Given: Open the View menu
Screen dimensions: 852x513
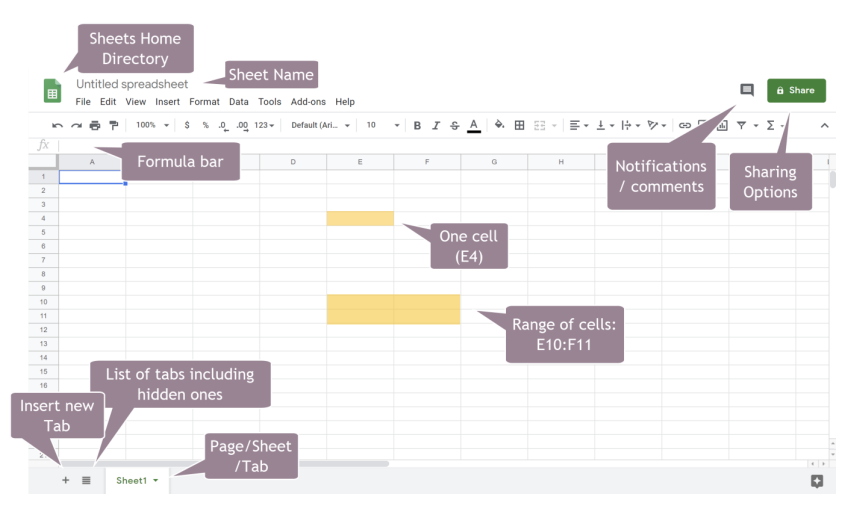Looking at the screenshot, I should click(x=135, y=102).
